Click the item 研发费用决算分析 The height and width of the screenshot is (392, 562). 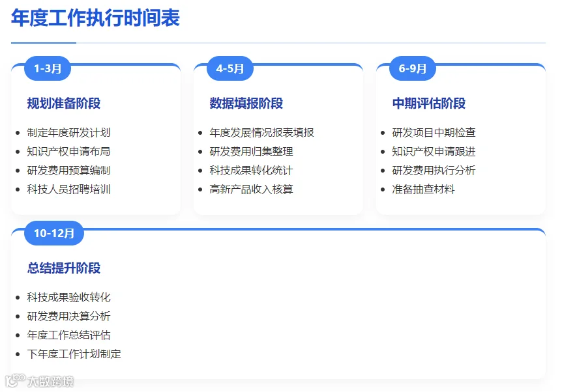coord(68,316)
